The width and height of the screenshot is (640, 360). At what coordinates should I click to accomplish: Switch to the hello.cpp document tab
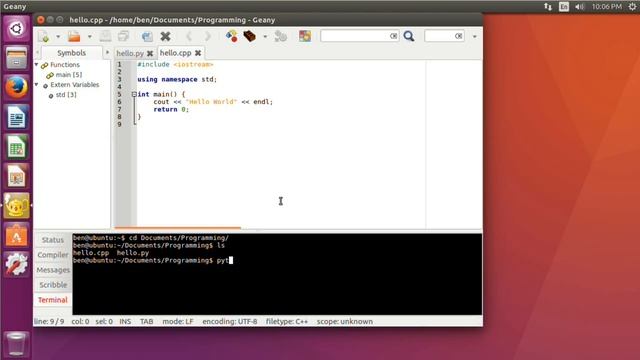(x=176, y=53)
